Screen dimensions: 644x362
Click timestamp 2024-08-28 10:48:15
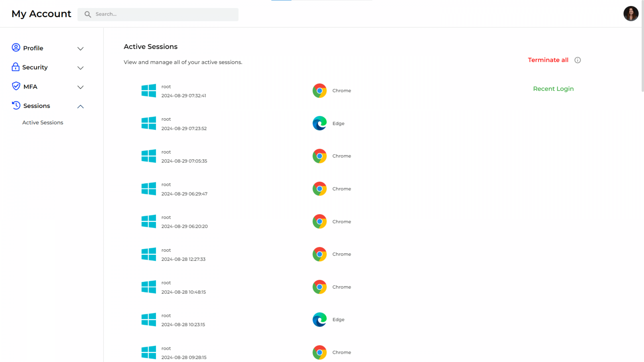(x=184, y=292)
